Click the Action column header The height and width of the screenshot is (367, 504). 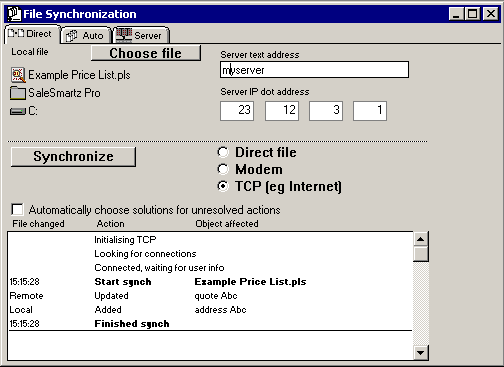pos(110,224)
